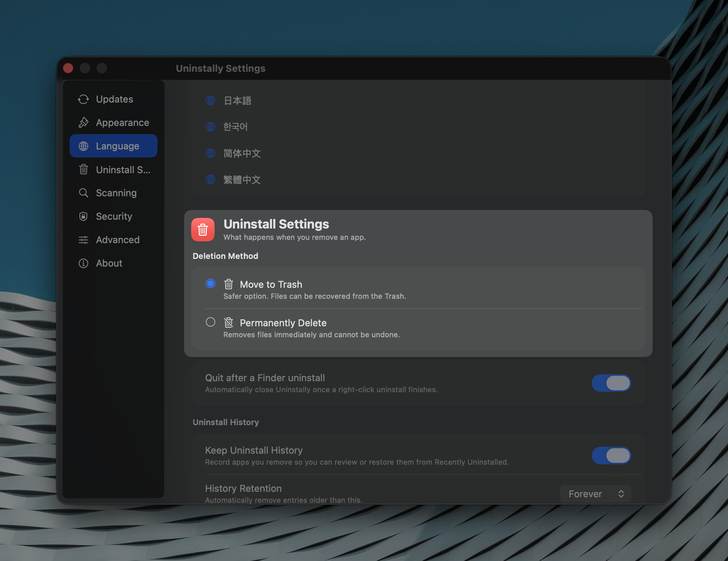Toggle the Keep Uninstall History switch
728x561 pixels.
tap(612, 456)
